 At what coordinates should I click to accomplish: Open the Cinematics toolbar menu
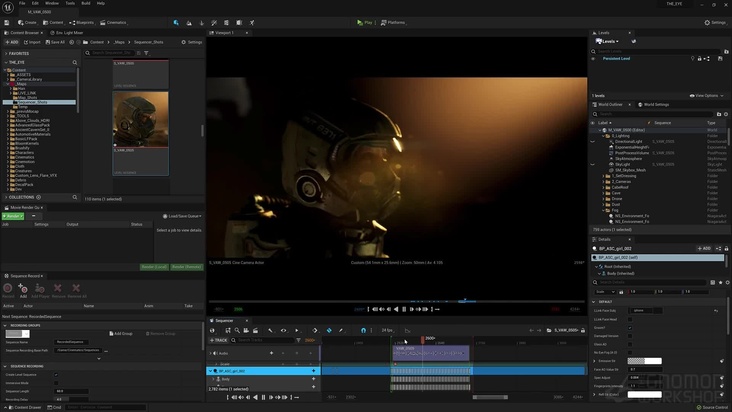(117, 22)
